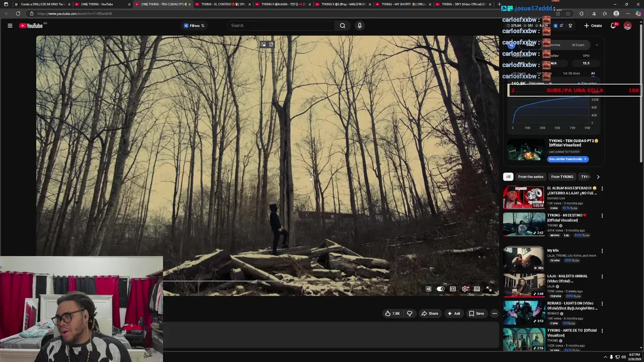Activate voice search microphone
Screen dimensions: 644x362
(x=359, y=26)
